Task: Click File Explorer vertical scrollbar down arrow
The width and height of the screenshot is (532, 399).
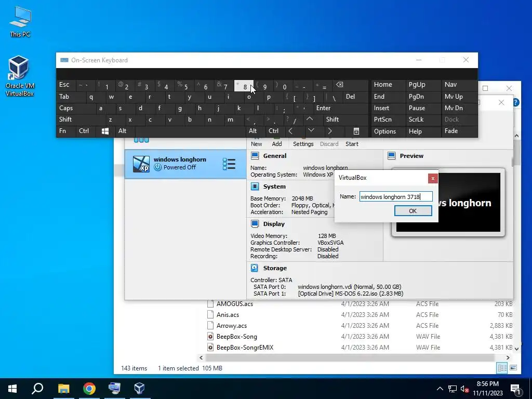Action: [x=517, y=349]
